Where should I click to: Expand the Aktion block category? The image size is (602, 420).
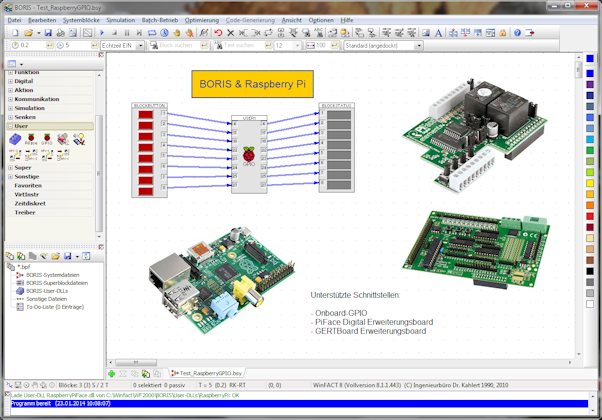click(x=10, y=90)
